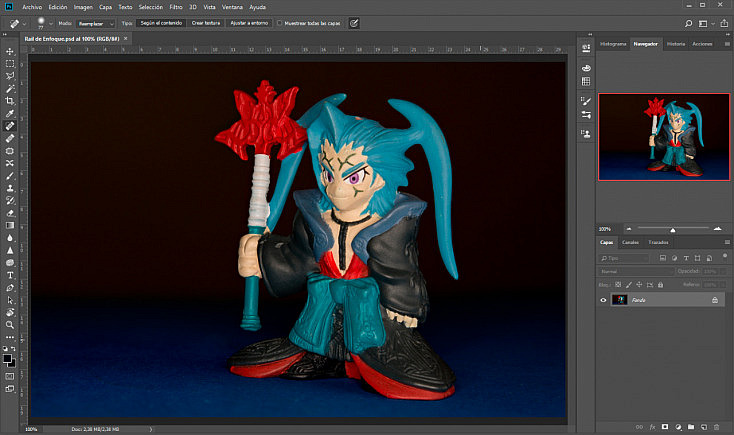Image resolution: width=734 pixels, height=435 pixels.
Task: Select the Brush tool
Action: [10, 176]
